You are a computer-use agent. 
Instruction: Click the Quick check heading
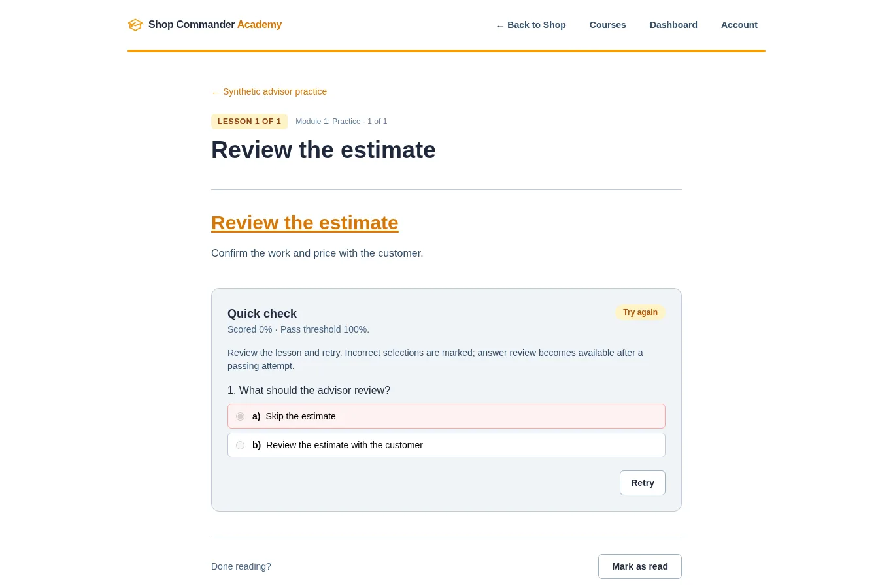pyautogui.click(x=262, y=314)
